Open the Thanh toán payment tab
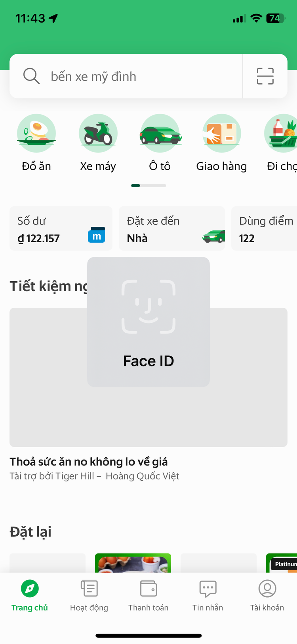This screenshot has height=644, width=297. click(x=148, y=595)
